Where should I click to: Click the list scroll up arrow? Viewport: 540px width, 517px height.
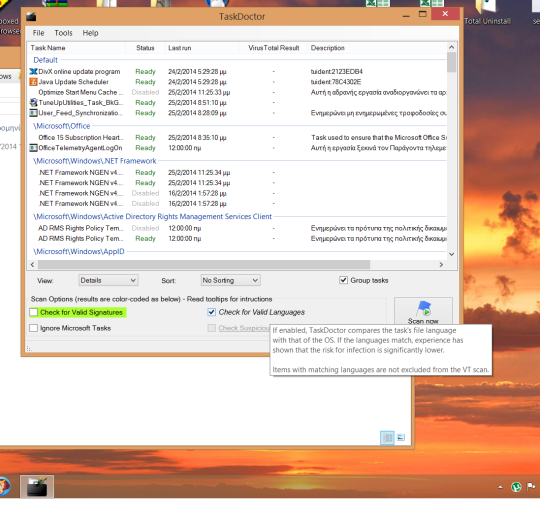451,47
